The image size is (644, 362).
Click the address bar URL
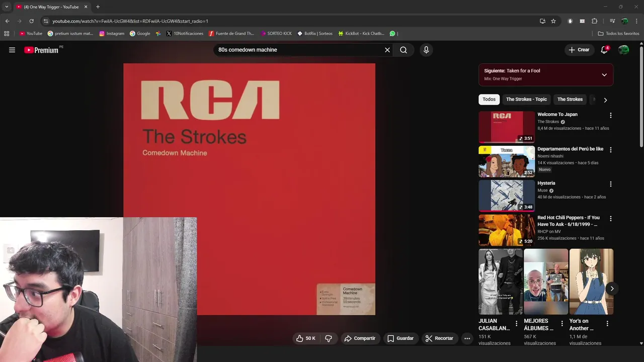click(130, 21)
